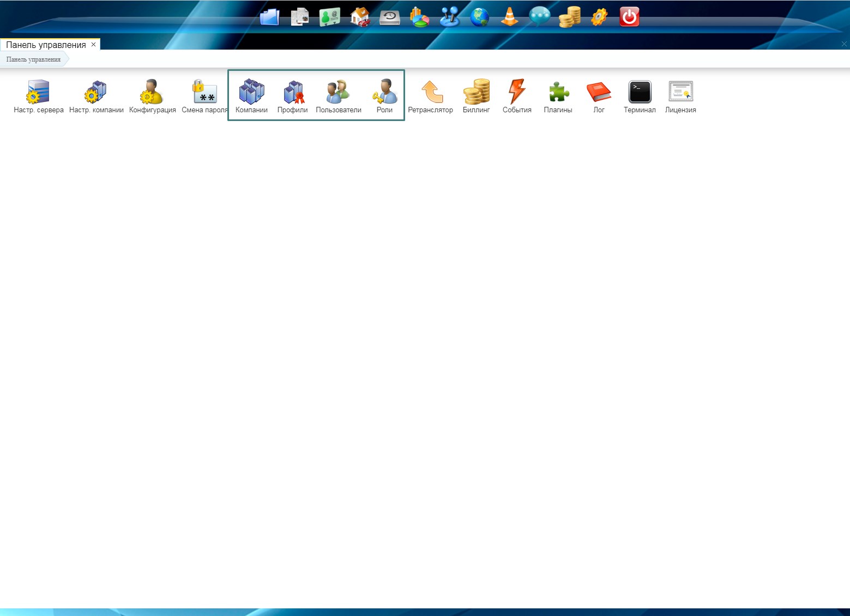The height and width of the screenshot is (616, 850).
Task: Open Настр. компании company settings
Action: (x=96, y=92)
